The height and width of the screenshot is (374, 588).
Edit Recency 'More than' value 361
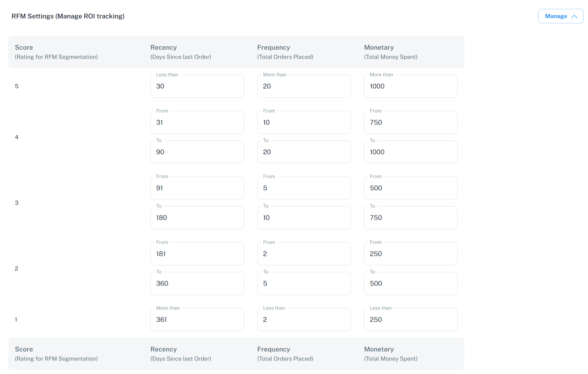(197, 320)
